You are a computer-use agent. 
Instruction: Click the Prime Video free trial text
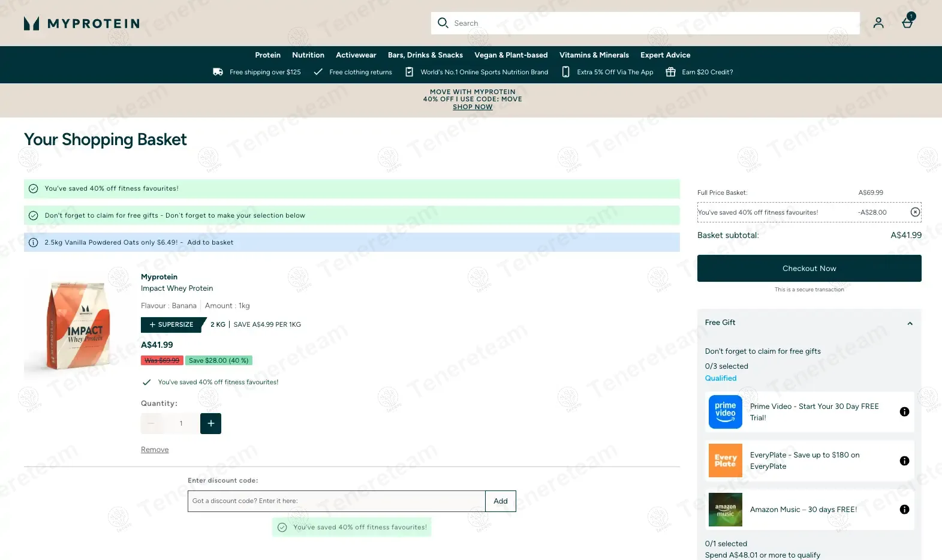tap(814, 412)
